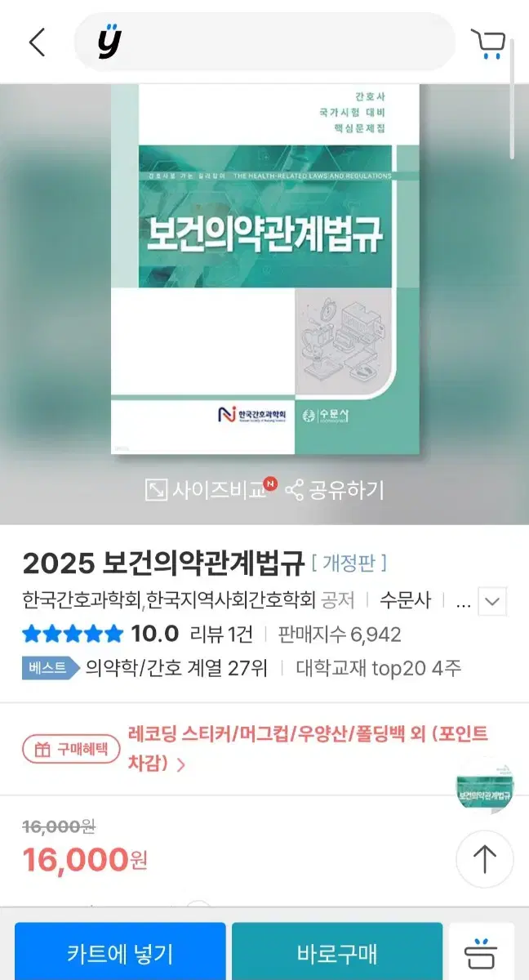529x980 pixels.
Task: Expand the 구매혜택 promotion arrow
Action: point(180,765)
